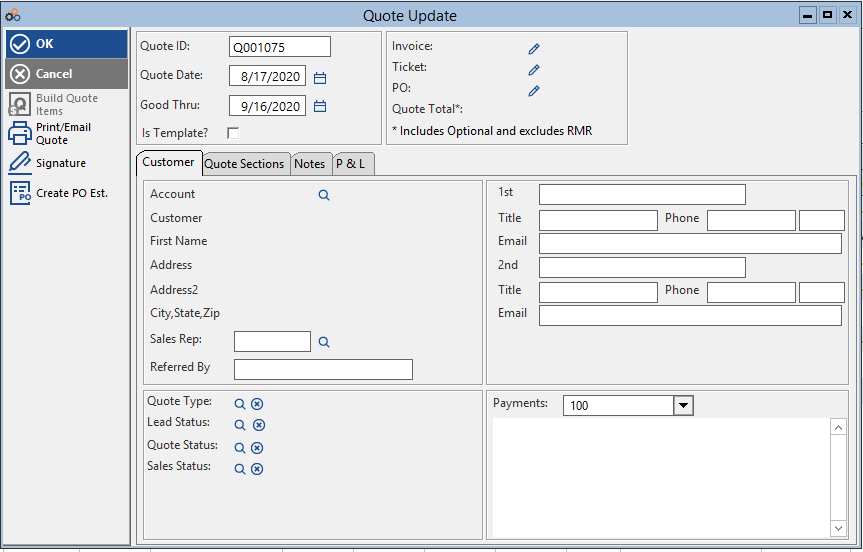This screenshot has height=552, width=863.
Task: Switch to the Customer tab
Action: (x=168, y=162)
